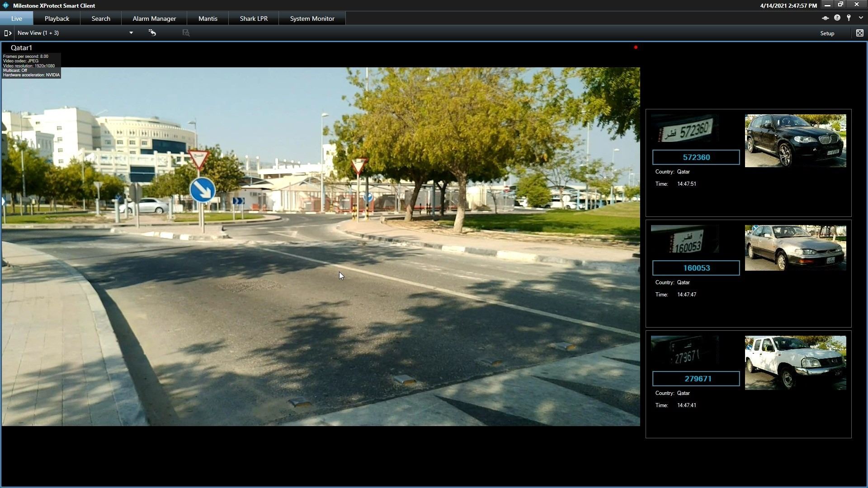Go to the Alarm Manager tab
This screenshot has height=488, width=868.
[154, 19]
